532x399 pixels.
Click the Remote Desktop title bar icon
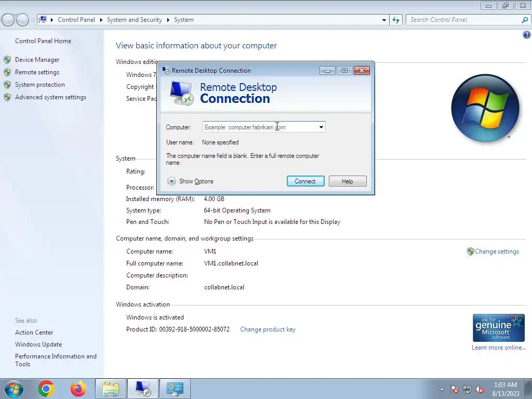coord(166,71)
